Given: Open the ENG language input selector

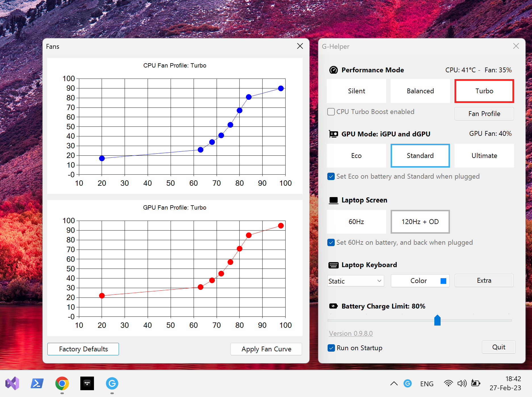Looking at the screenshot, I should (x=427, y=384).
